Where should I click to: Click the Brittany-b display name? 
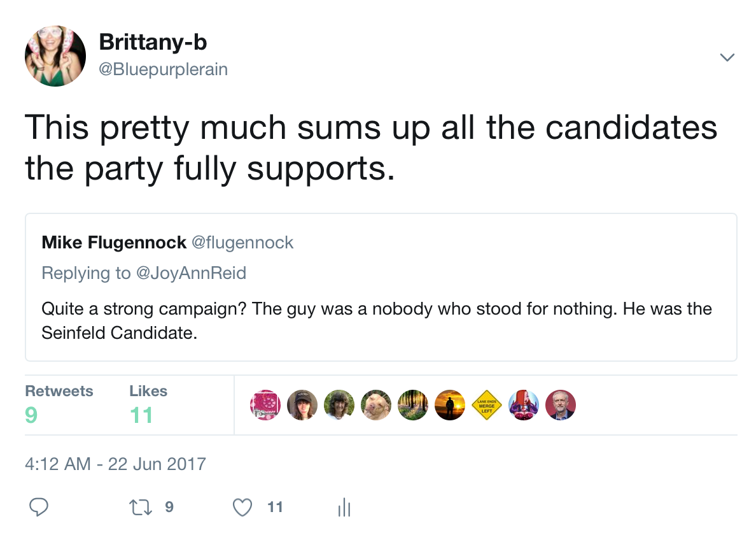click(x=153, y=43)
